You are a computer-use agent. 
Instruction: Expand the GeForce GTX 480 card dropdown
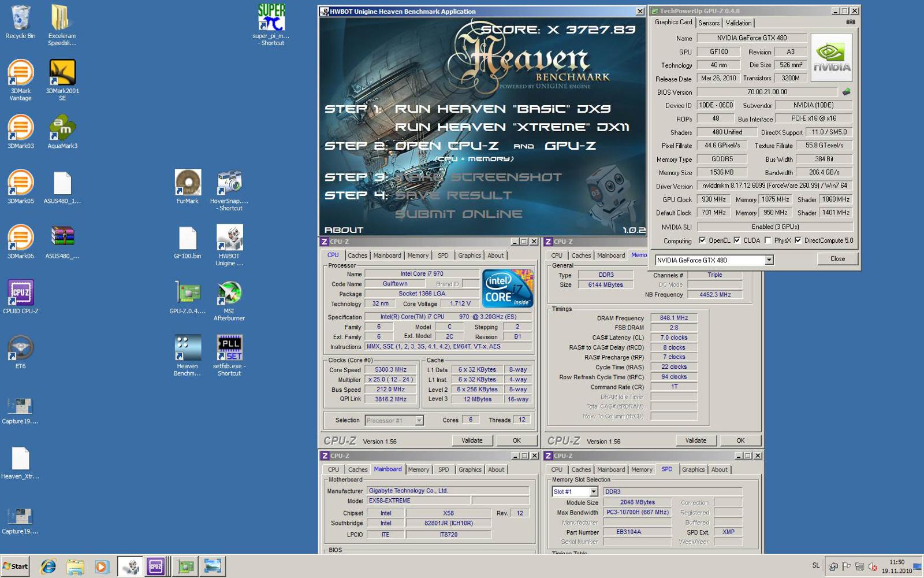(769, 260)
